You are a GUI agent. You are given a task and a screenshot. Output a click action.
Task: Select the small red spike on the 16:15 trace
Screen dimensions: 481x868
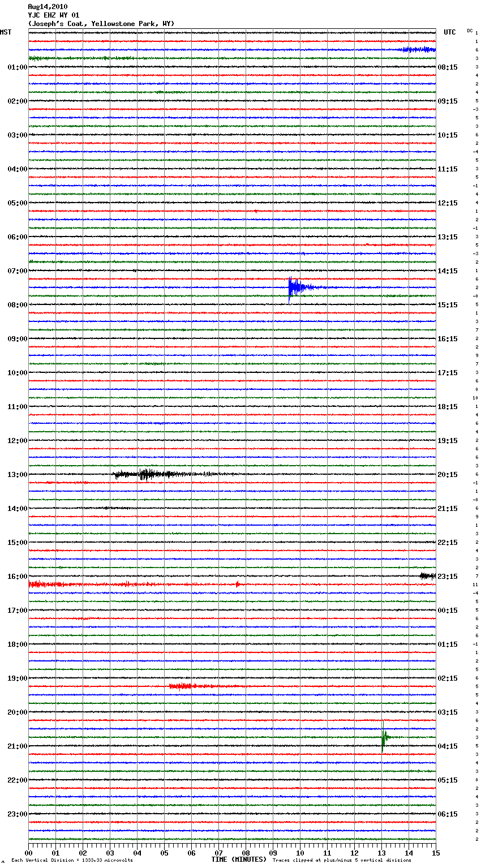tap(238, 584)
